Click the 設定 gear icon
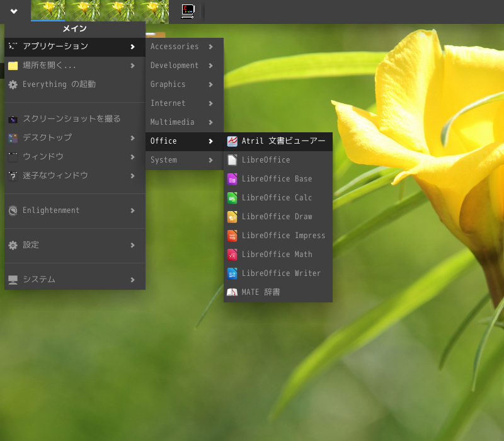Screen dimensions: 504x441 [x=13, y=245]
